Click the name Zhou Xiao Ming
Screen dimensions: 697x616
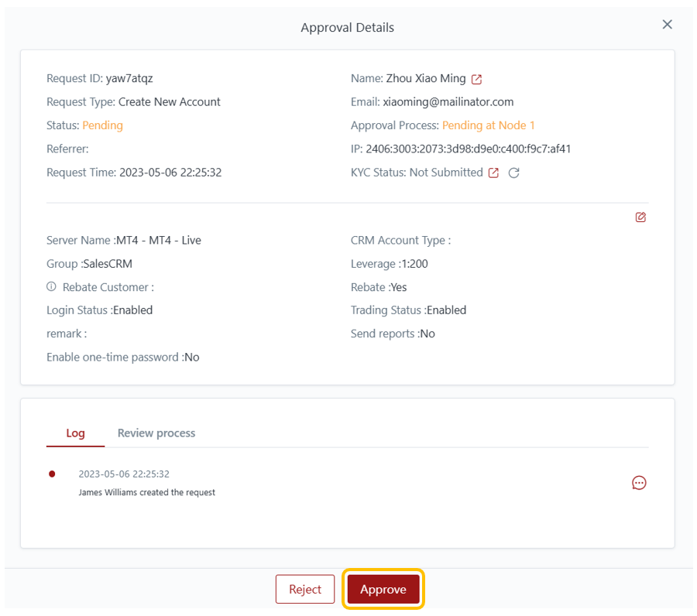tap(425, 78)
